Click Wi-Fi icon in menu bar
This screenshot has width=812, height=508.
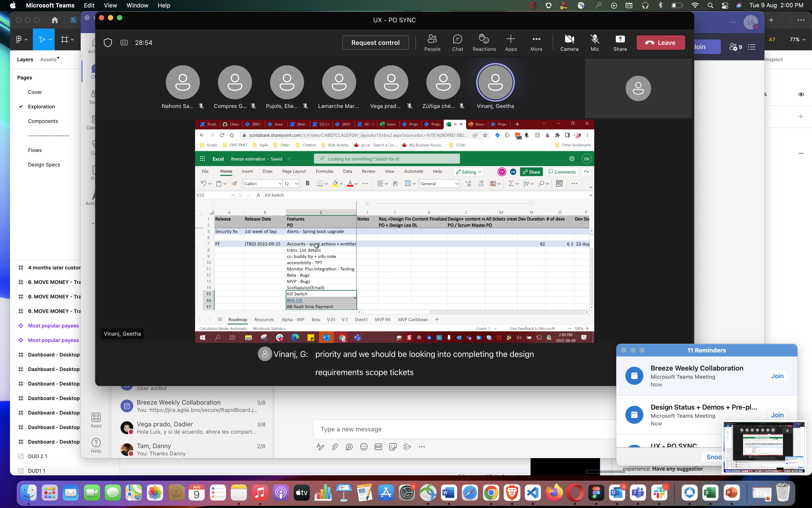click(x=695, y=5)
